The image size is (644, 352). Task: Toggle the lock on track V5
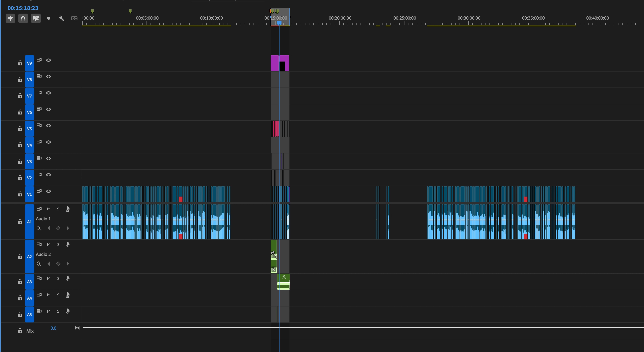[20, 129]
